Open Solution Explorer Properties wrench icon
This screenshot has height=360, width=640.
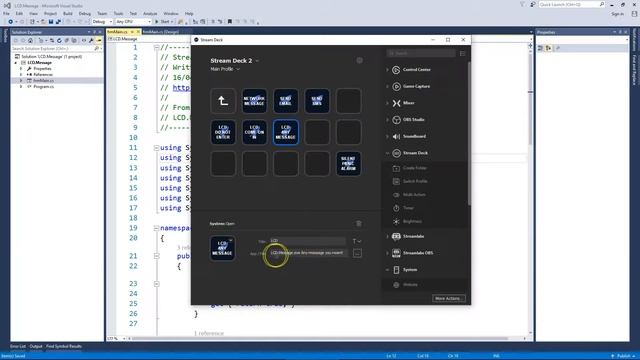point(91,40)
